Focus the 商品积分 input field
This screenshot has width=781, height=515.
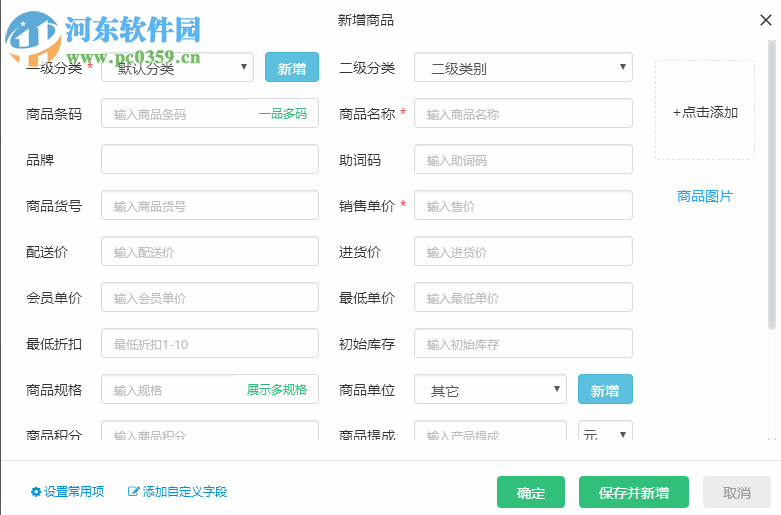(x=210, y=431)
